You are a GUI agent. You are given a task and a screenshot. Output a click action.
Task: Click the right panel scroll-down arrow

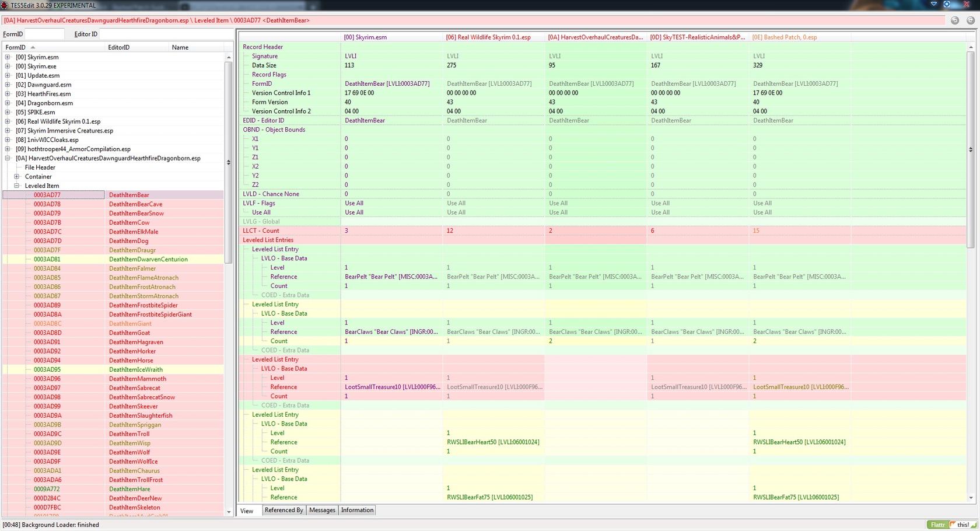971,498
